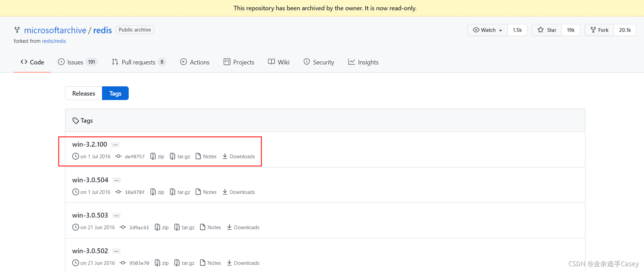Viewport: 644px width, 271px height.
Task: Open the win-3.0.503 tag
Action: (x=90, y=215)
